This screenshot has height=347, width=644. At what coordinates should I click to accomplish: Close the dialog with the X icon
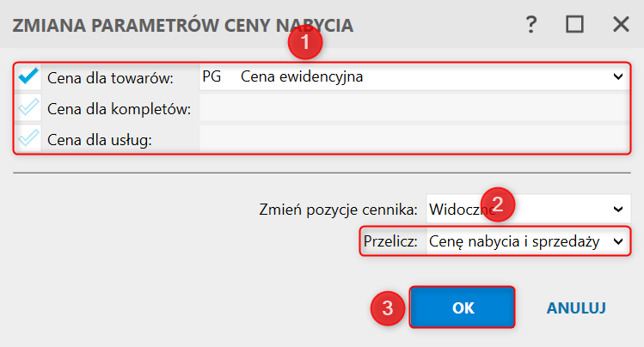[x=621, y=24]
